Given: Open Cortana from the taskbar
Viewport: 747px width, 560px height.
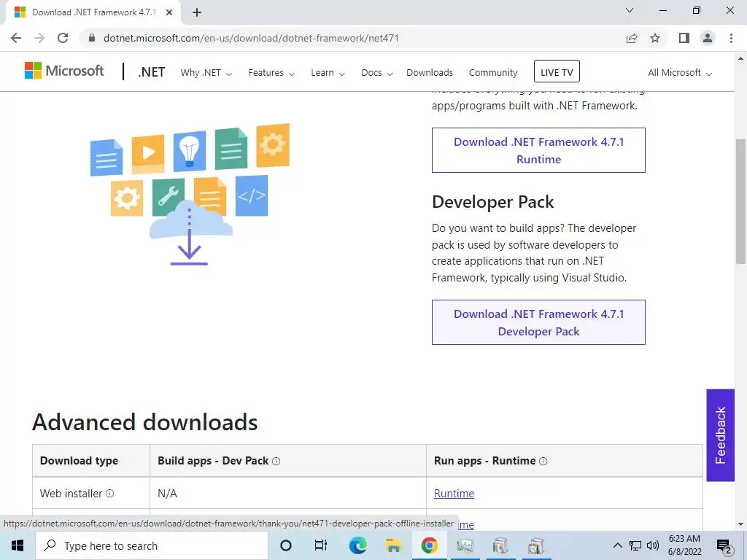Looking at the screenshot, I should (286, 545).
